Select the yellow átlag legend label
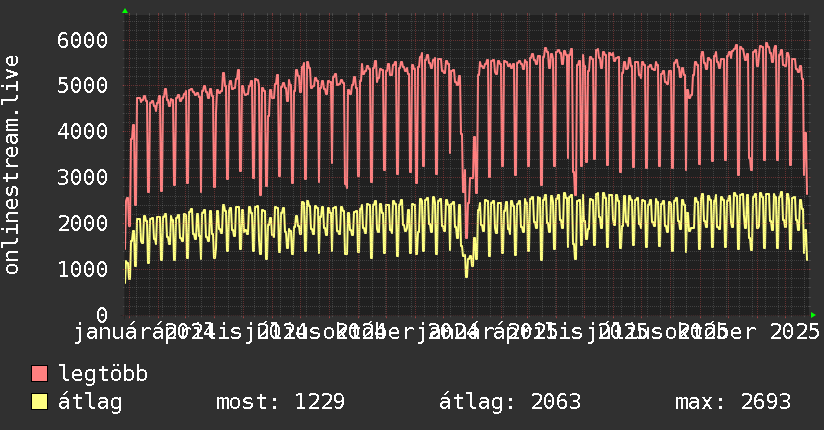This screenshot has width=824, height=430. click(90, 402)
